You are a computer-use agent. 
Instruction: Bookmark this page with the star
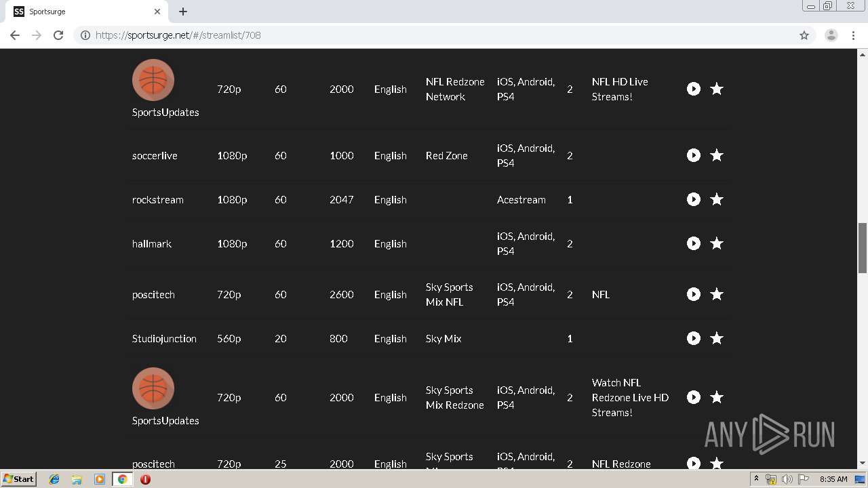click(x=804, y=35)
